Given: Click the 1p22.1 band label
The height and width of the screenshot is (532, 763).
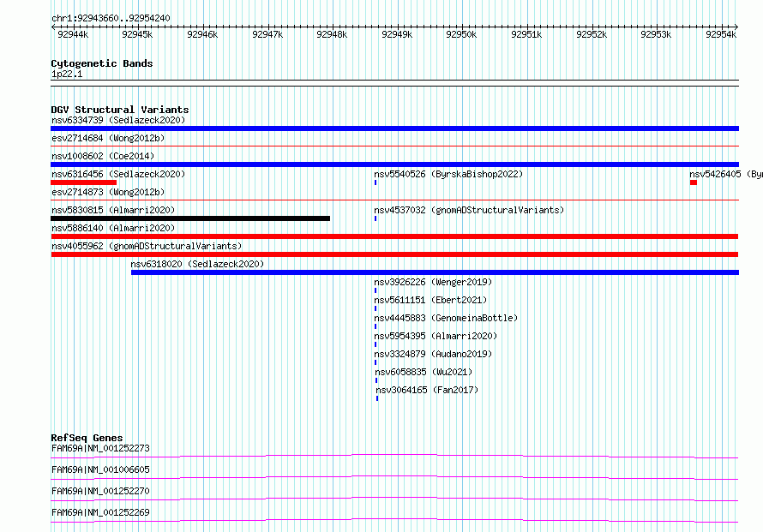Looking at the screenshot, I should [x=67, y=74].
